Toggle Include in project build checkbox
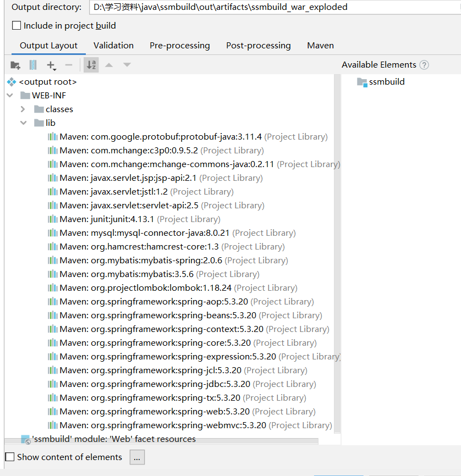 pyautogui.click(x=17, y=25)
